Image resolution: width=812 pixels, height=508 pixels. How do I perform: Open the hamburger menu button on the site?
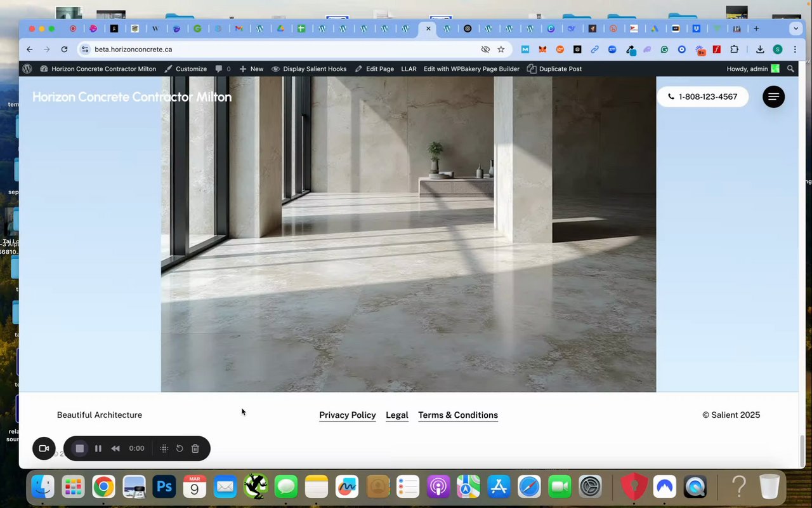(773, 97)
